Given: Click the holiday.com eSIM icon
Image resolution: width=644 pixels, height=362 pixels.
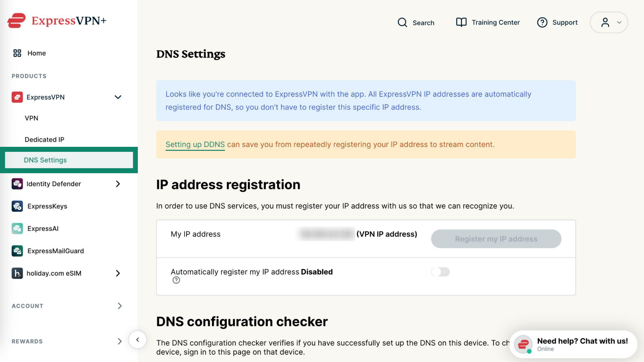Looking at the screenshot, I should [x=17, y=273].
